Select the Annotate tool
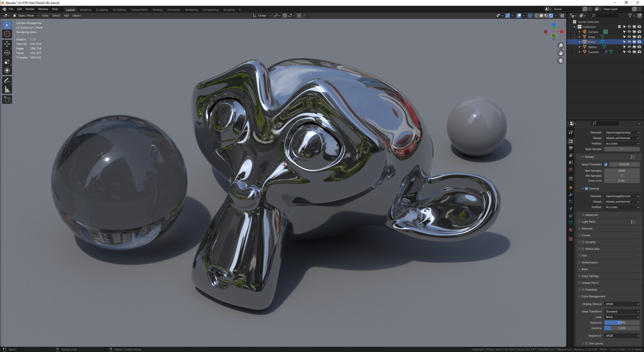 tap(7, 81)
